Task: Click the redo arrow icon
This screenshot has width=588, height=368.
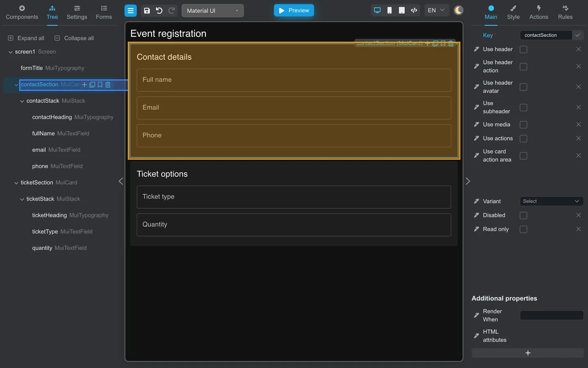Action: pos(171,11)
